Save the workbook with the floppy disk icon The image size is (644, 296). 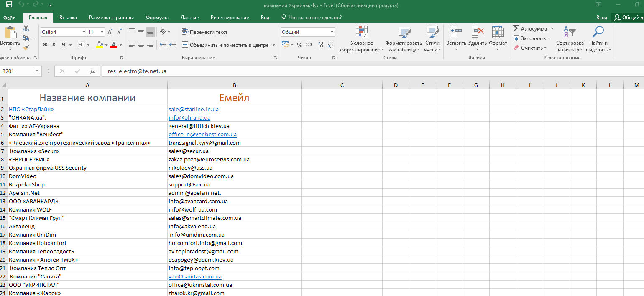pos(9,5)
